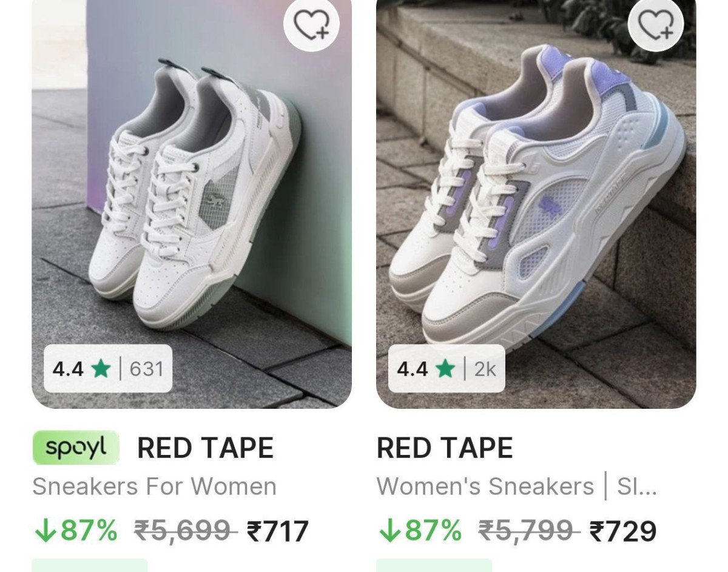Add the white-green sneakers to wishlist
The height and width of the screenshot is (572, 728).
tap(311, 25)
